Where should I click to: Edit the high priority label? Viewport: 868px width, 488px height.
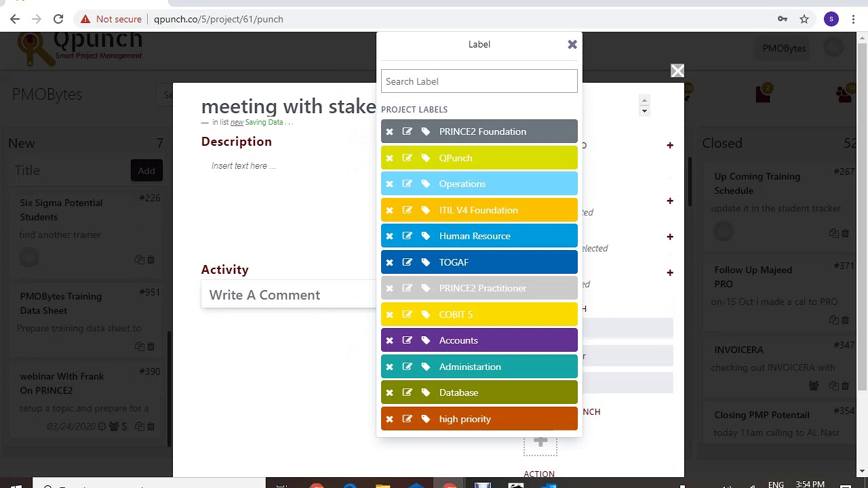click(407, 419)
